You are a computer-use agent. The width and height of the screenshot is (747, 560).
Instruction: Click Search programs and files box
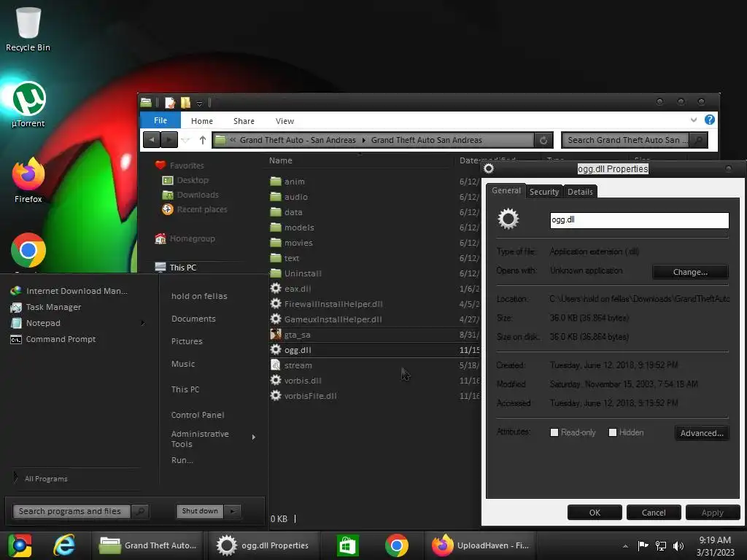71,511
